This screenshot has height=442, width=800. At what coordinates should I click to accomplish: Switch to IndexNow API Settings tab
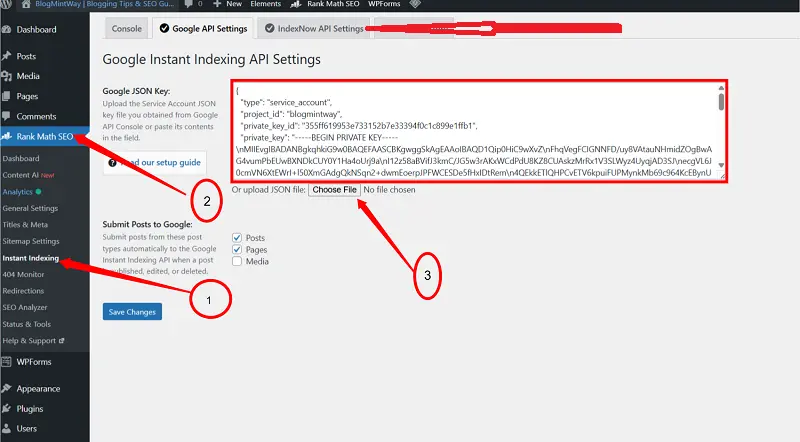click(x=313, y=29)
